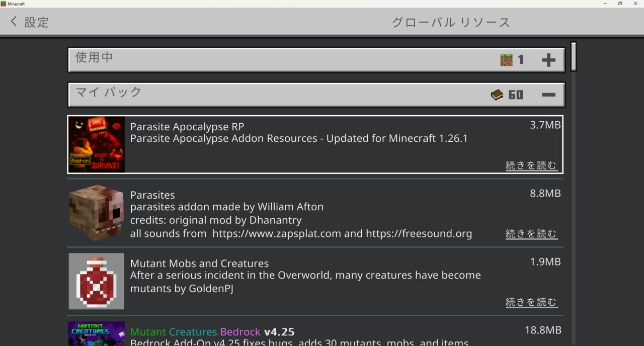Expand the 使用中 section with plus icon

548,60
